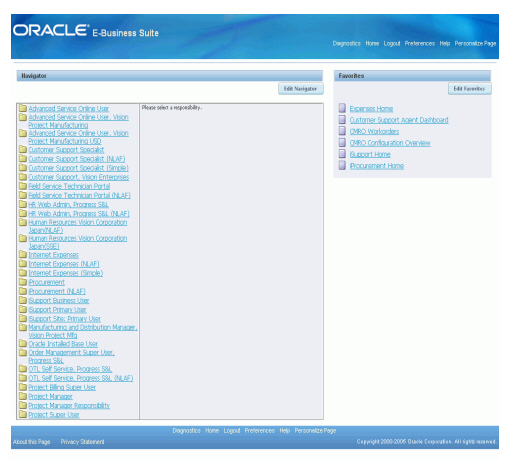This screenshot has width=512, height=462.
Task: Click page icon beside Expenses Home favorite
Action: (342, 108)
